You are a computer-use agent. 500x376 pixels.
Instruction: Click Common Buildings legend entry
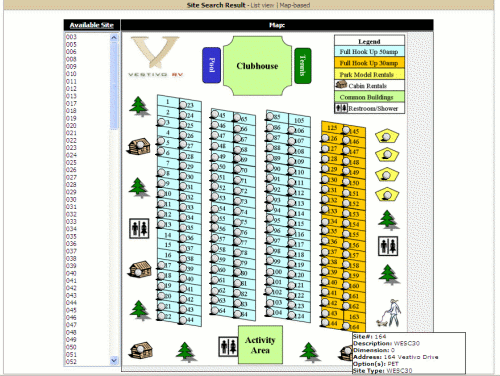click(x=369, y=97)
